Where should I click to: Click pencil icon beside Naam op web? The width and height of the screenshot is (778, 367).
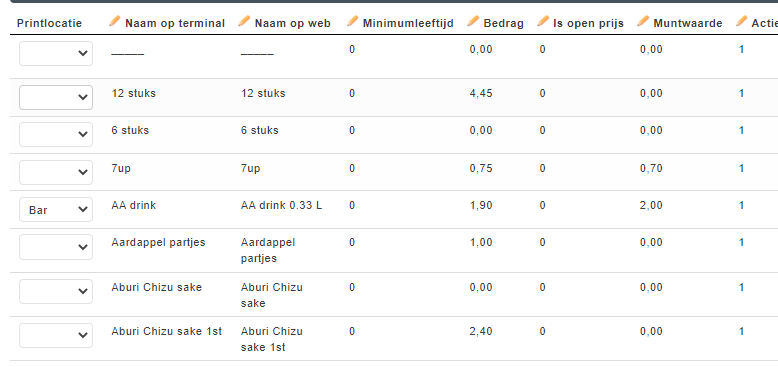244,21
